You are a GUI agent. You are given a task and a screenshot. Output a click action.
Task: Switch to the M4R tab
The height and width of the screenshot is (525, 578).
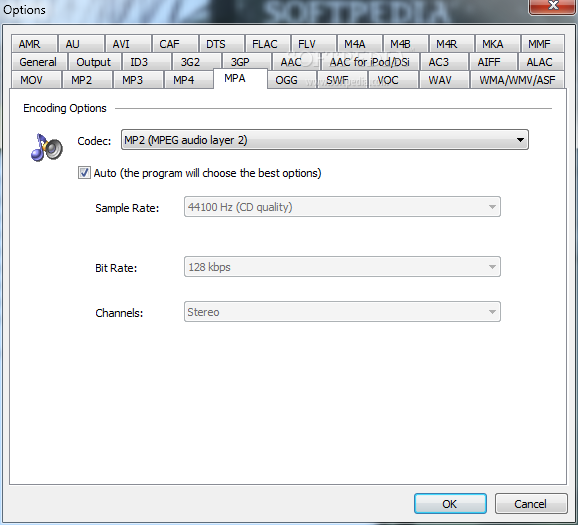[x=452, y=44]
